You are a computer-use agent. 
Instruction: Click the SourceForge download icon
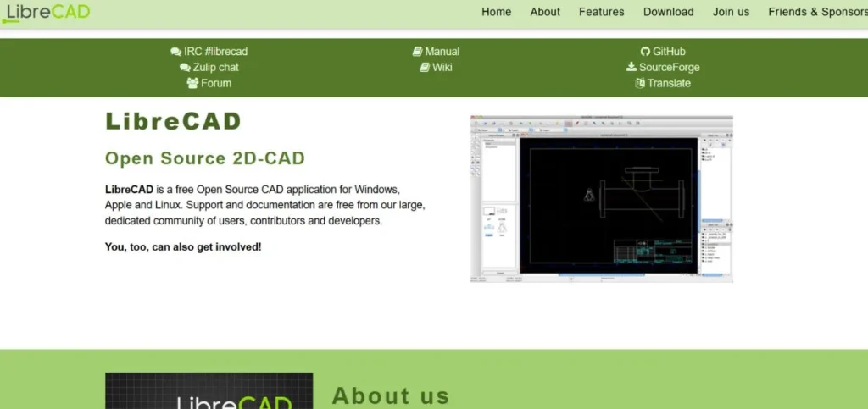[631, 67]
